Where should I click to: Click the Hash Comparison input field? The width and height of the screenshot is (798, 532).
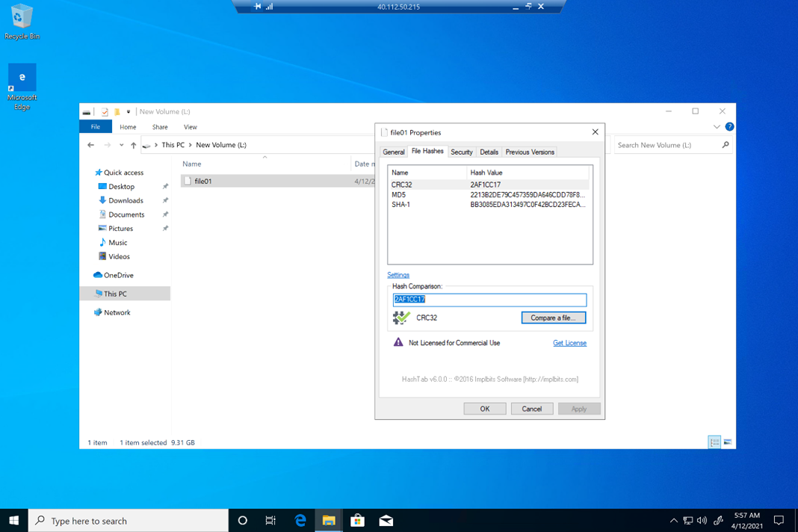click(x=489, y=300)
